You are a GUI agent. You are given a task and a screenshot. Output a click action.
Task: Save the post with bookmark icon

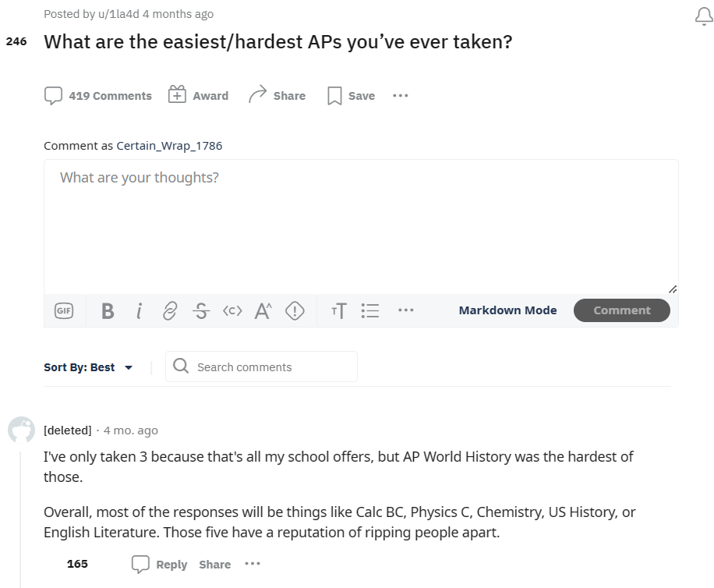[351, 96]
